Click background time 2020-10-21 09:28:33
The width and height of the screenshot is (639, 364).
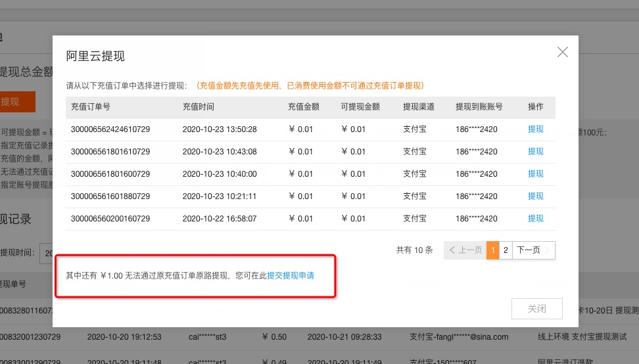point(344,337)
